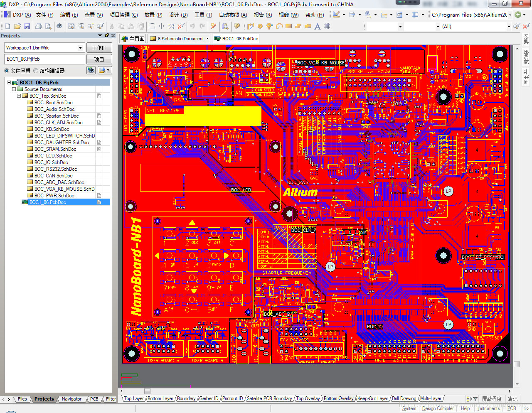Image resolution: width=532 pixels, height=413 pixels.
Task: Open the Design Compiler panel button
Action: click(x=438, y=408)
